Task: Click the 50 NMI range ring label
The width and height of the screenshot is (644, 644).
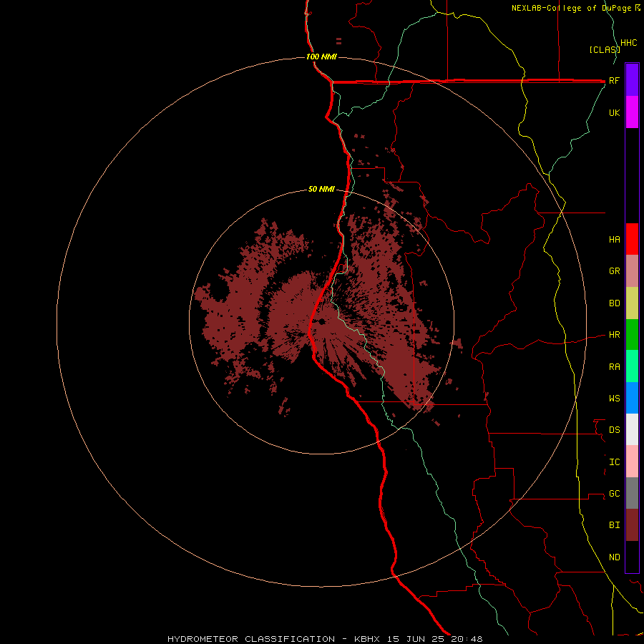Action: tap(321, 189)
